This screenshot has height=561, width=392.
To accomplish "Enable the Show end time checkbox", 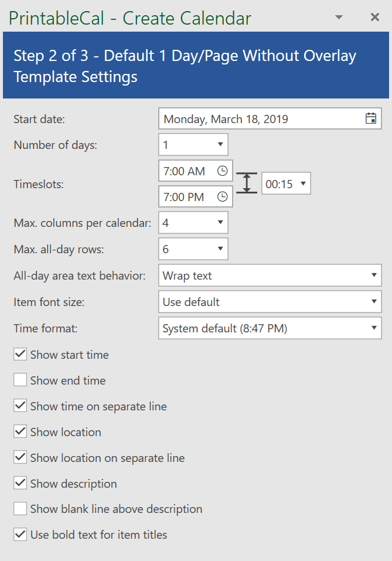I will click(20, 380).
